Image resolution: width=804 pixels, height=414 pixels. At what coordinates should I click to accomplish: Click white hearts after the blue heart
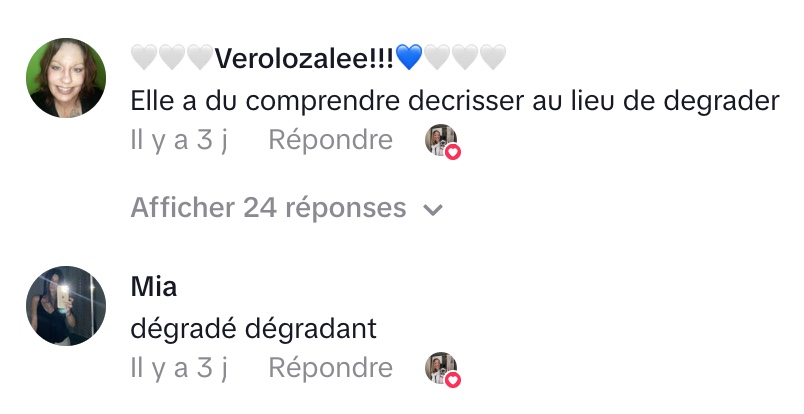[465, 58]
